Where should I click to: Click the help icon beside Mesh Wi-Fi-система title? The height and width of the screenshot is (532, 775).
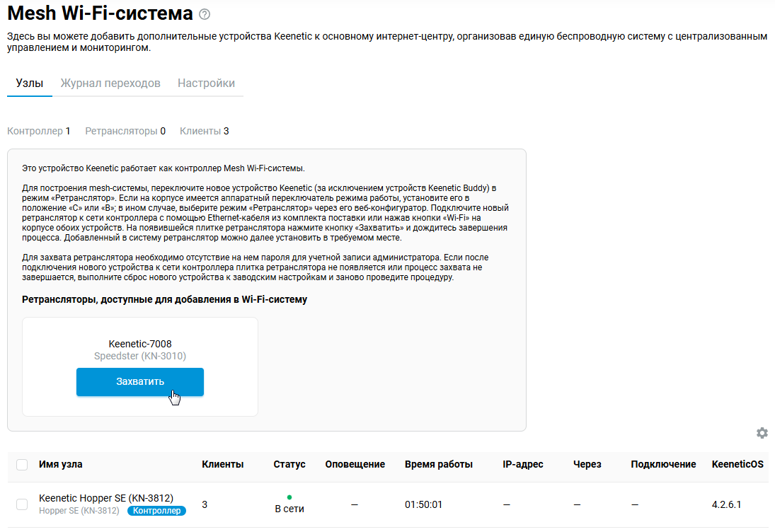205,14
